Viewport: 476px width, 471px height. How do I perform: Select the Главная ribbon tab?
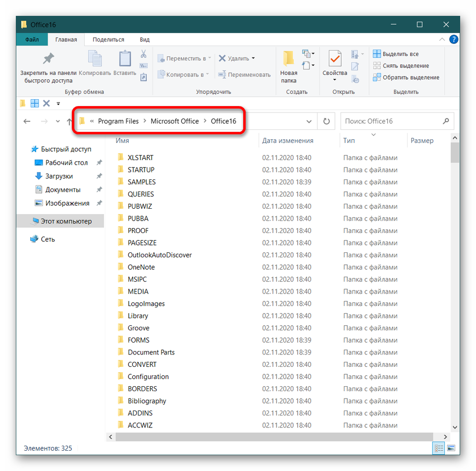point(66,40)
